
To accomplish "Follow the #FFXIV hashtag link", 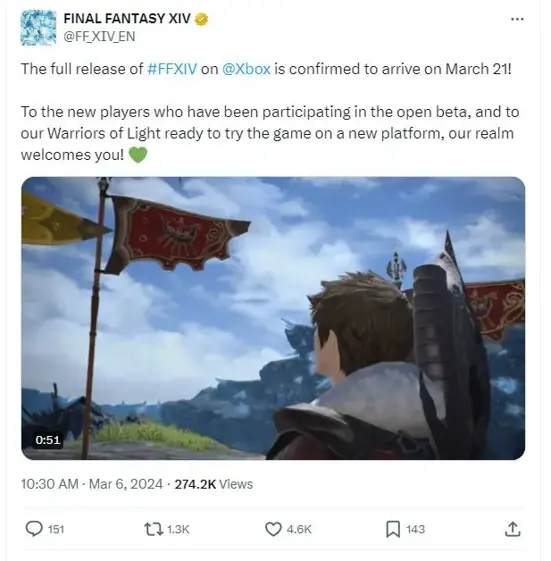I will click(x=172, y=69).
